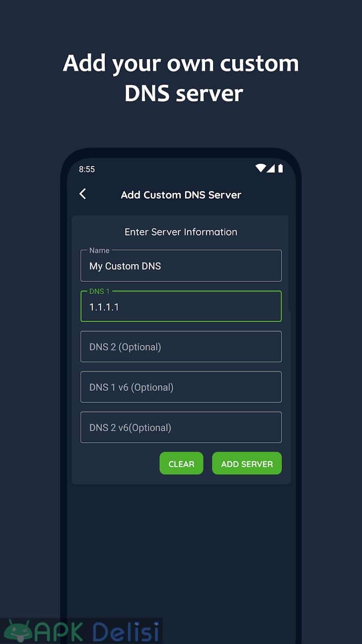Click the APK Delisi watermark text
Viewport: 362px width, 644px height.
[x=97, y=631]
